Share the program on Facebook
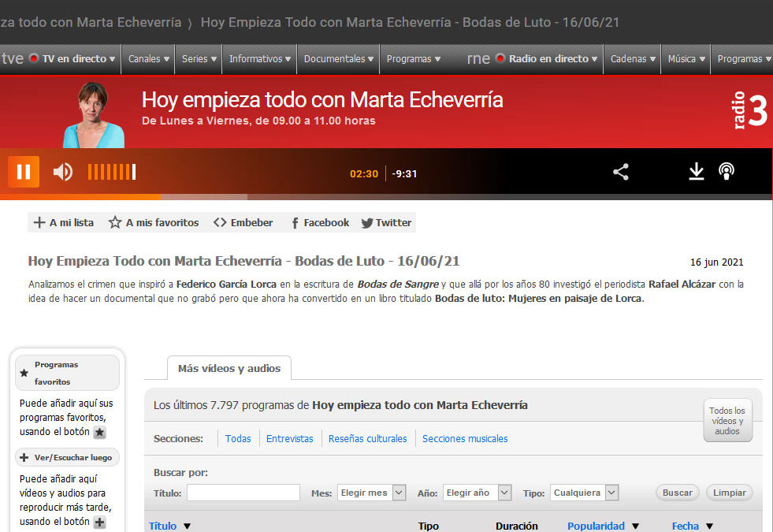The image size is (773, 532). coord(321,223)
